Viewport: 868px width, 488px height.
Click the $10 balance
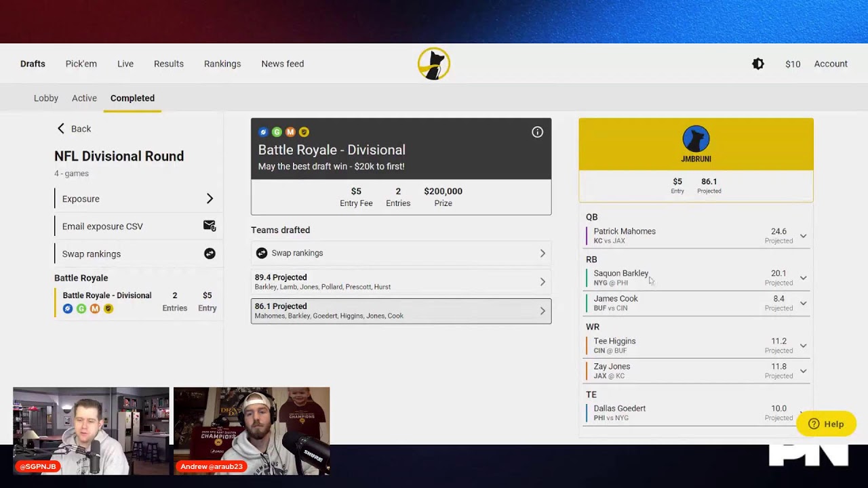click(793, 64)
